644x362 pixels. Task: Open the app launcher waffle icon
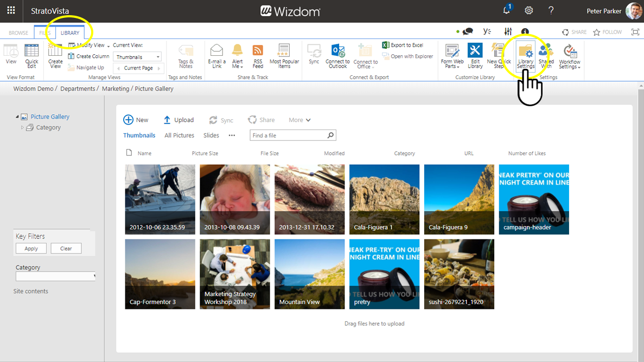tap(11, 11)
